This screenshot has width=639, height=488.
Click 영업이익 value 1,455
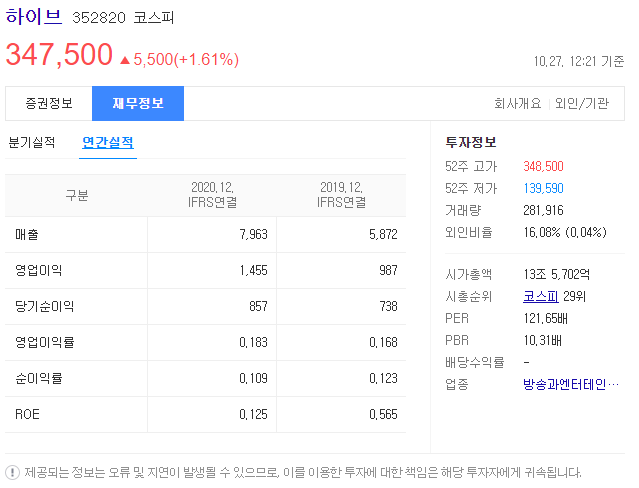click(x=253, y=270)
